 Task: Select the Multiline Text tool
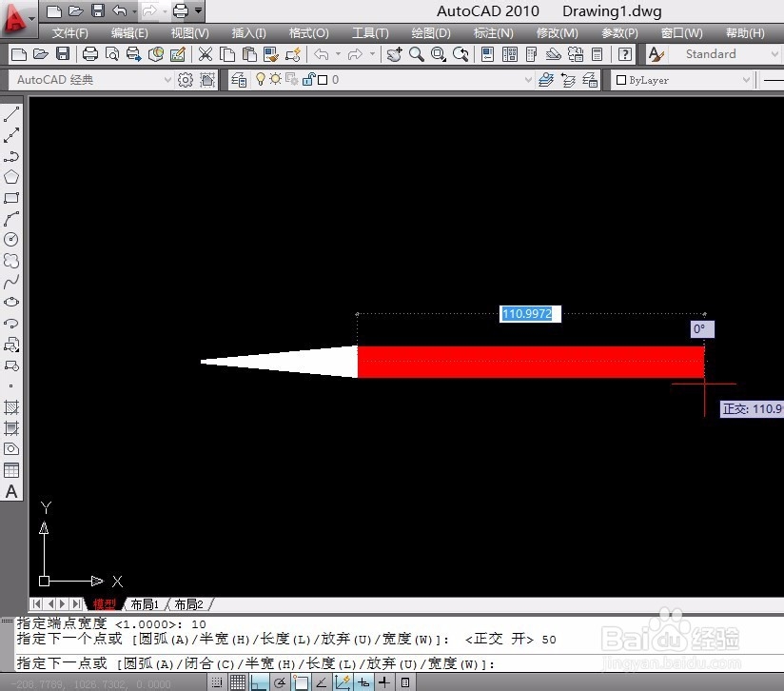coord(11,491)
